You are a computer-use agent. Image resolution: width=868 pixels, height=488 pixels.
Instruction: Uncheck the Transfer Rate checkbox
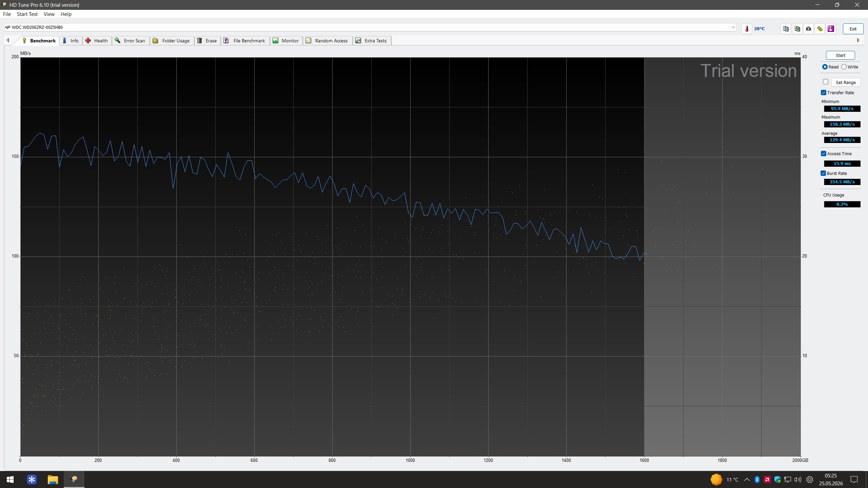point(824,93)
